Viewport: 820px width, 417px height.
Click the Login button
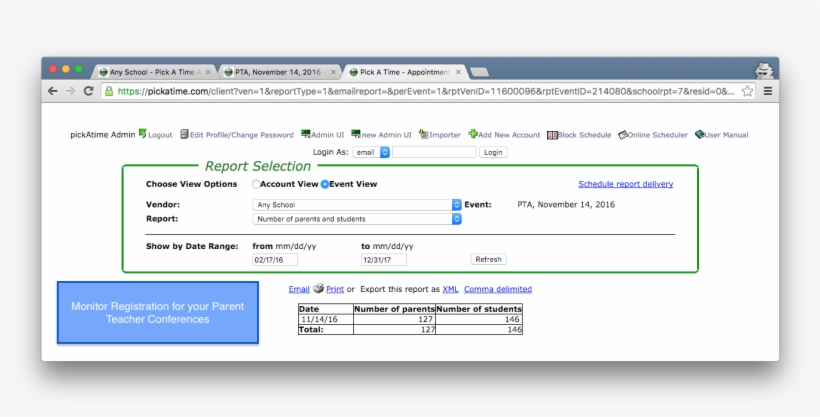[493, 152]
